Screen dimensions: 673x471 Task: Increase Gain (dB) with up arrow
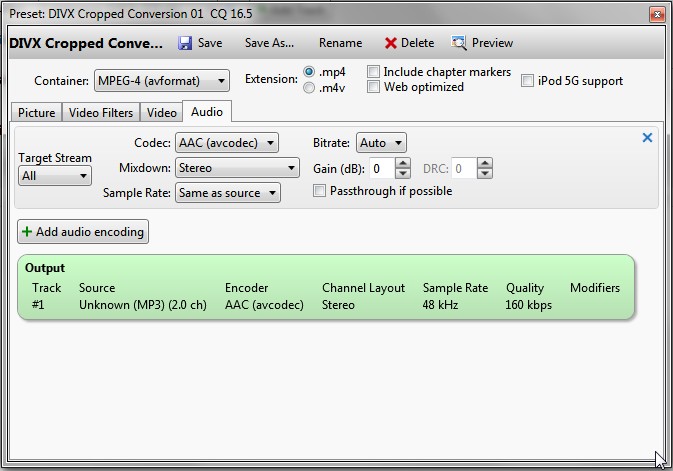tap(403, 163)
